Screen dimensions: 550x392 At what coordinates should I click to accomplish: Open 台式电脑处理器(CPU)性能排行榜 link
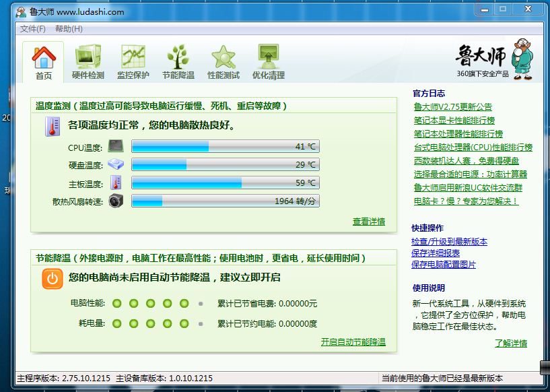[473, 148]
